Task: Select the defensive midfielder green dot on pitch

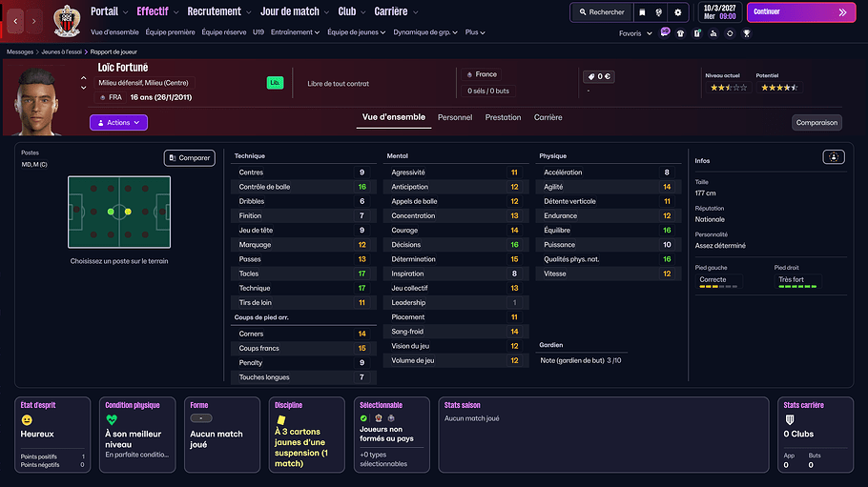Action: tap(111, 212)
